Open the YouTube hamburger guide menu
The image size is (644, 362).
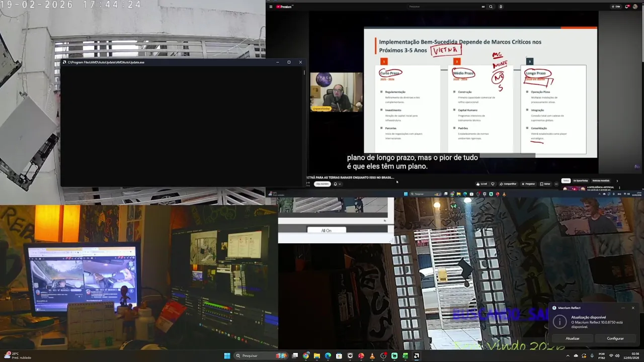[x=271, y=7]
